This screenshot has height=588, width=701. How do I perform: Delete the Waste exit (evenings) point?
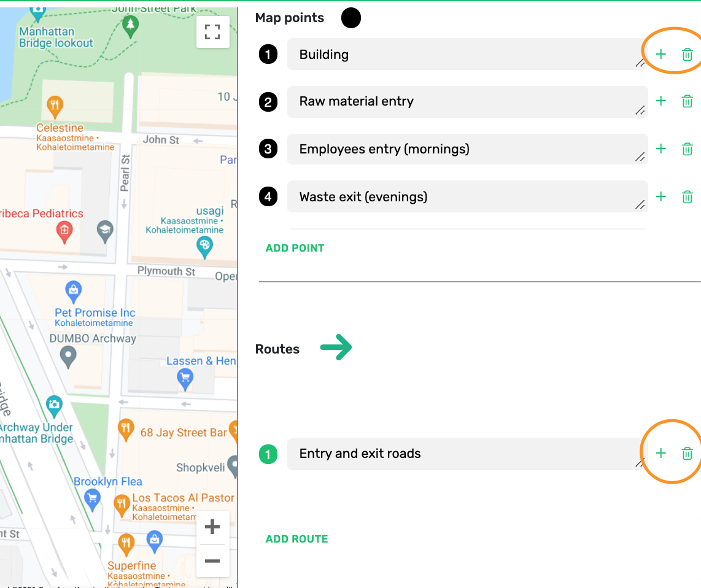pyautogui.click(x=687, y=197)
